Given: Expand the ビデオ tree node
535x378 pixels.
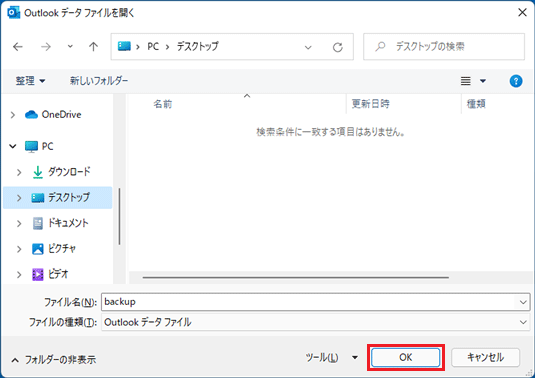Looking at the screenshot, I should [19, 275].
